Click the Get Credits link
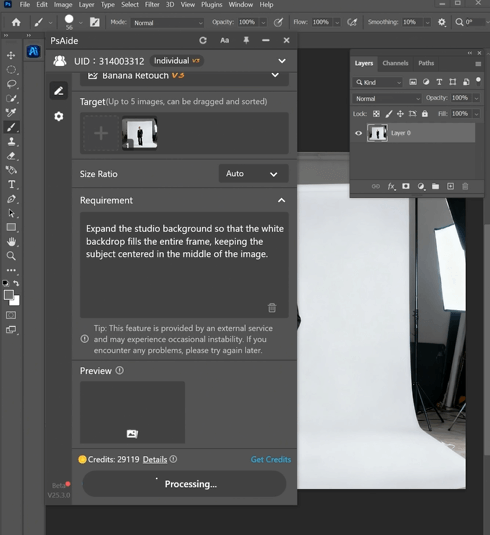 point(271,460)
